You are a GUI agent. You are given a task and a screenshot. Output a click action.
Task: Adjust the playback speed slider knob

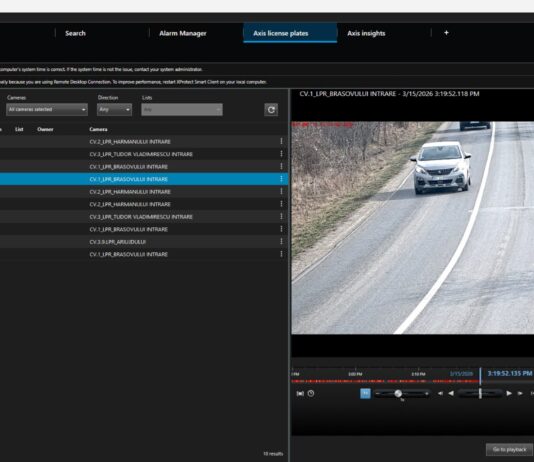tap(398, 394)
